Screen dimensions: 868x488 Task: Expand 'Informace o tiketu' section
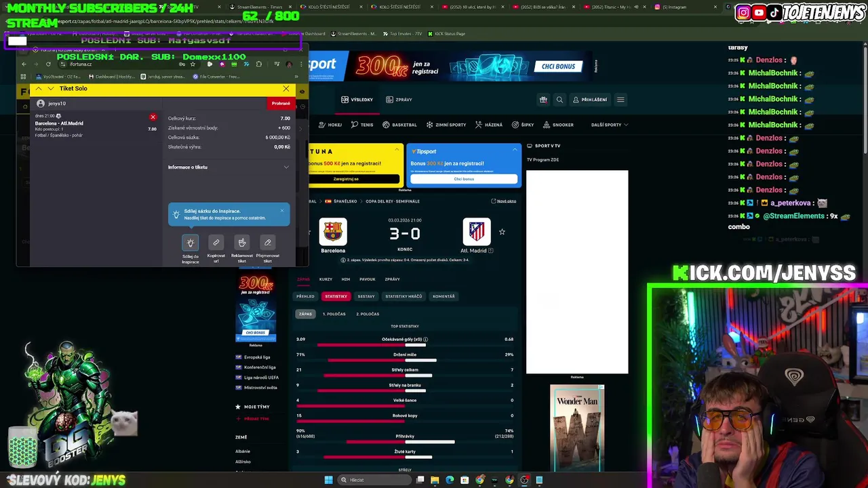[x=229, y=167]
